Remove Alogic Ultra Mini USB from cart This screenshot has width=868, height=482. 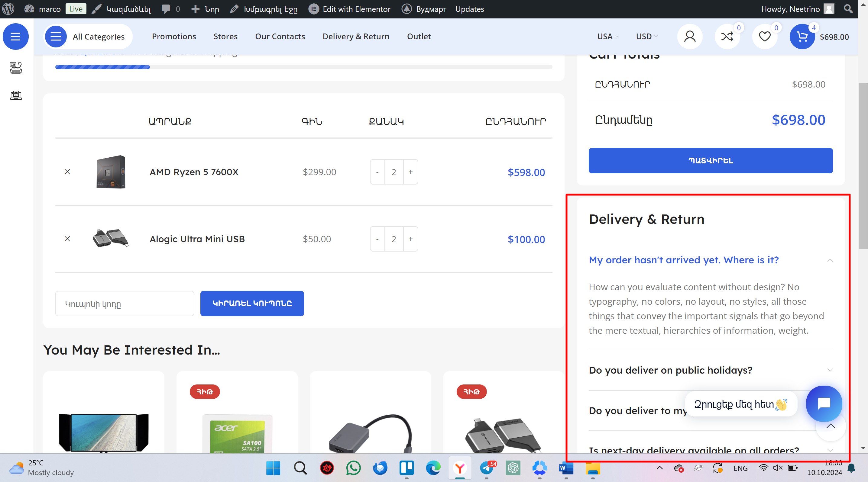pos(67,239)
